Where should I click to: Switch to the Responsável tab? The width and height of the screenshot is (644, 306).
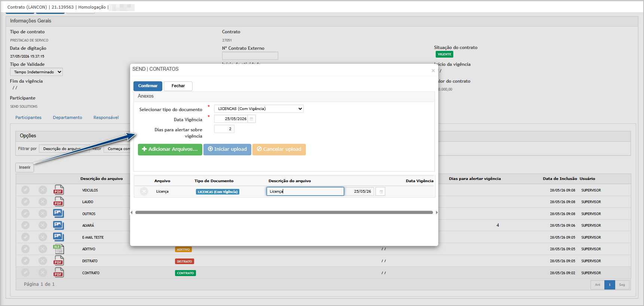(106, 117)
